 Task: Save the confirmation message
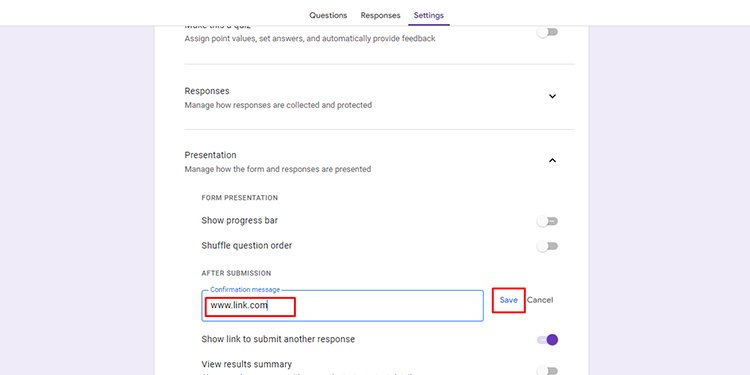click(x=508, y=300)
